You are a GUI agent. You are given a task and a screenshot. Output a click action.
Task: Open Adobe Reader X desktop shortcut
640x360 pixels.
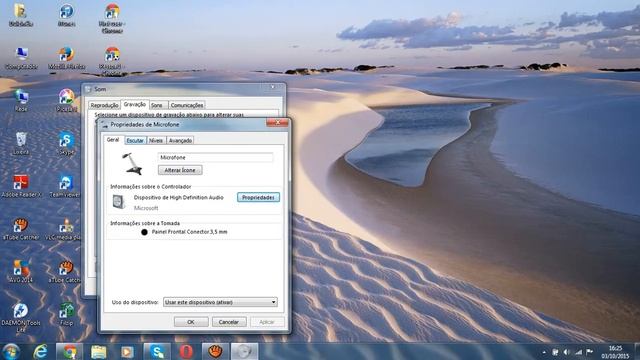tap(21, 187)
